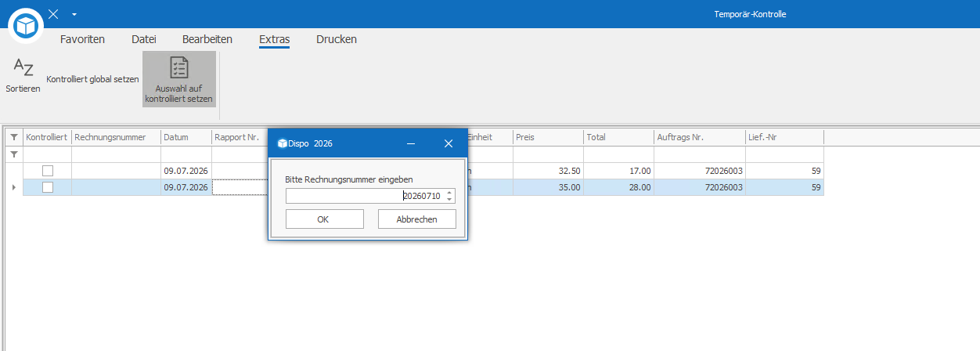This screenshot has width=980, height=351.
Task: Decrease the Rechnungsnummer with down spinner
Action: tap(449, 199)
